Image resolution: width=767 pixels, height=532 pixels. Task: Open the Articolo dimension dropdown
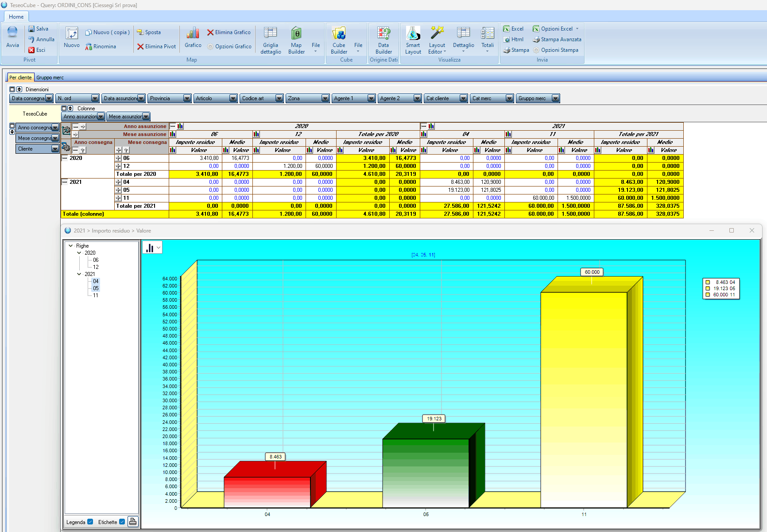coord(233,98)
